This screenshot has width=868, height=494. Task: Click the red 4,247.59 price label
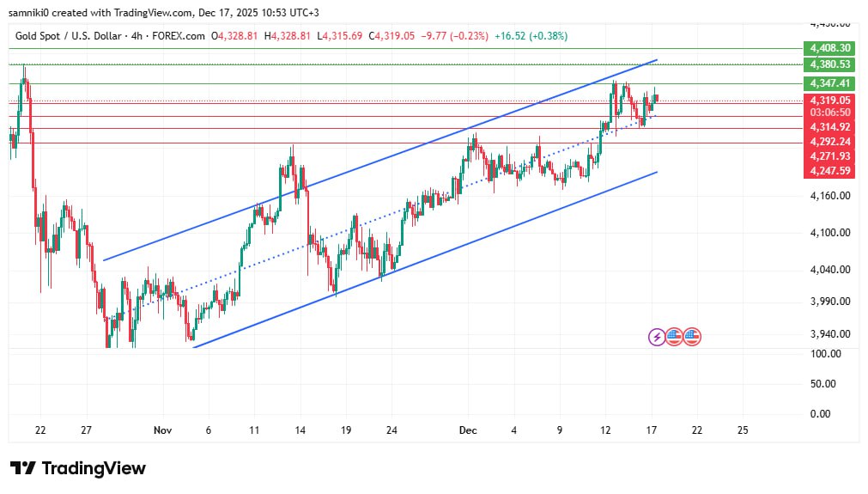(829, 171)
